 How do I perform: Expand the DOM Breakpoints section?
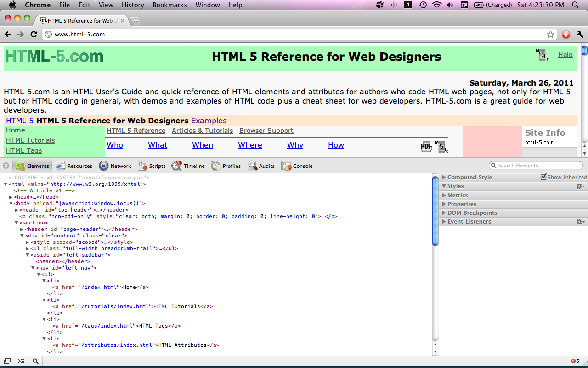click(445, 213)
